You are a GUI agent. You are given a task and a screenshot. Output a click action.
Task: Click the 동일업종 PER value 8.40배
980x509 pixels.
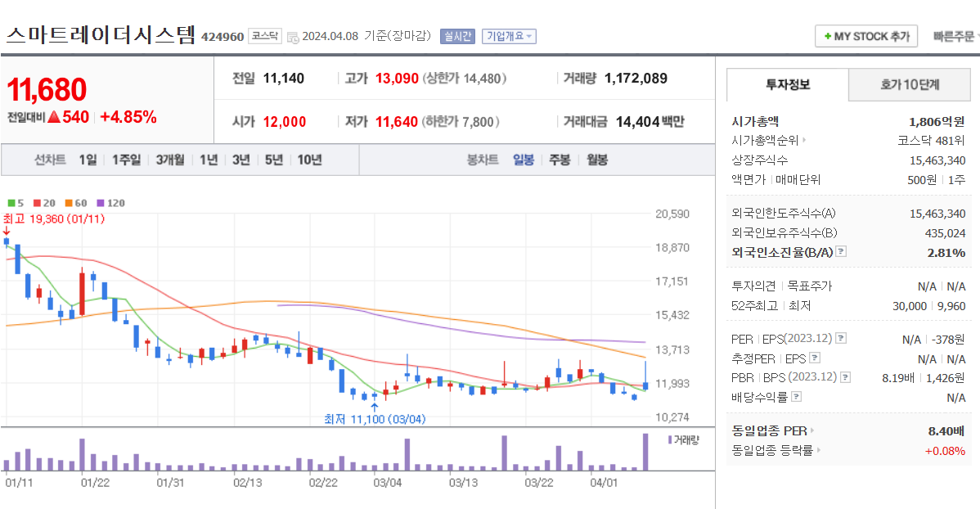[x=946, y=430]
